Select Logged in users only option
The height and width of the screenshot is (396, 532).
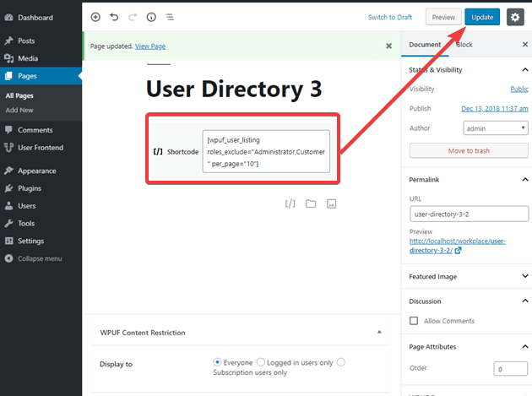click(x=260, y=362)
